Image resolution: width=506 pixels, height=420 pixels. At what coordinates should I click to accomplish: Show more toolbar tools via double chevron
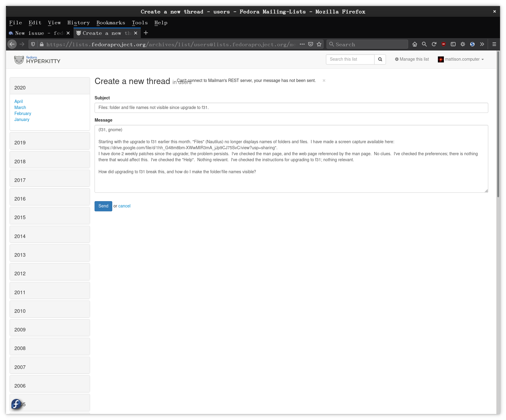tap(482, 44)
